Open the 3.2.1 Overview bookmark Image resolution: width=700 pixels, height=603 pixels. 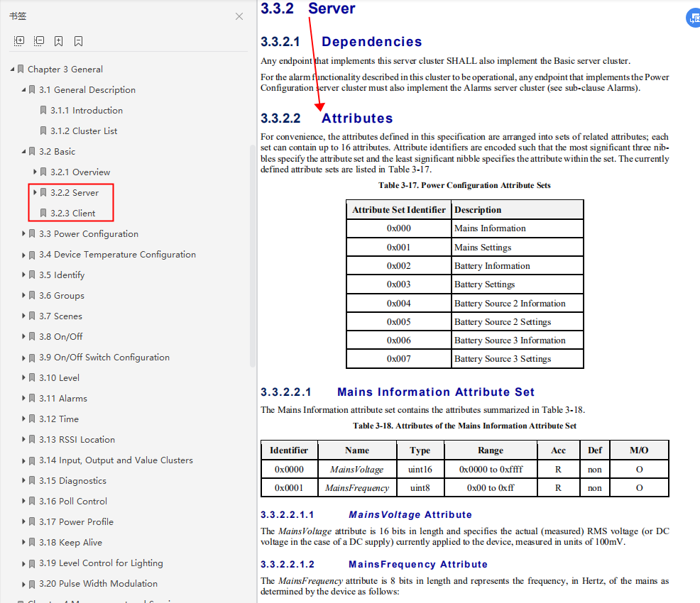[80, 172]
